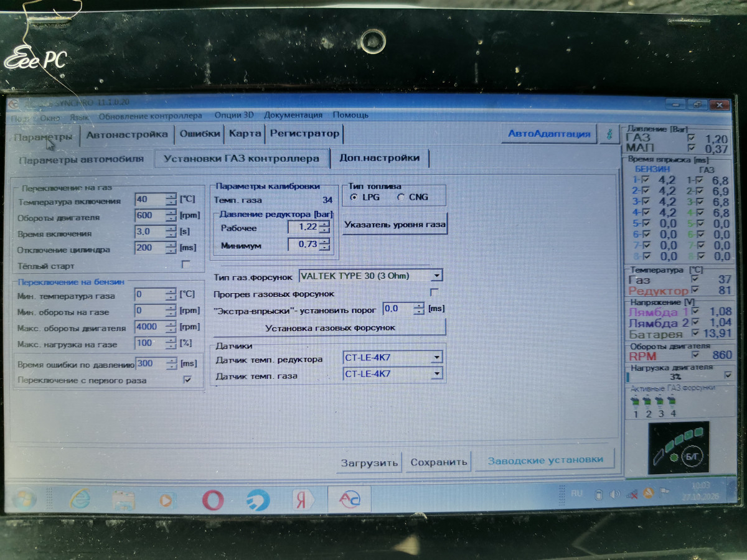Open the Карта tab
Viewport: 747px width, 560px height.
(245, 134)
